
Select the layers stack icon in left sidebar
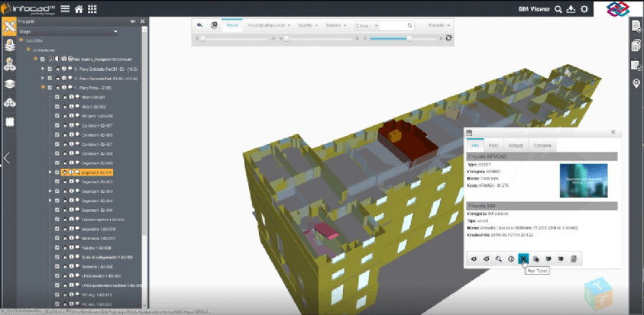coord(10,83)
